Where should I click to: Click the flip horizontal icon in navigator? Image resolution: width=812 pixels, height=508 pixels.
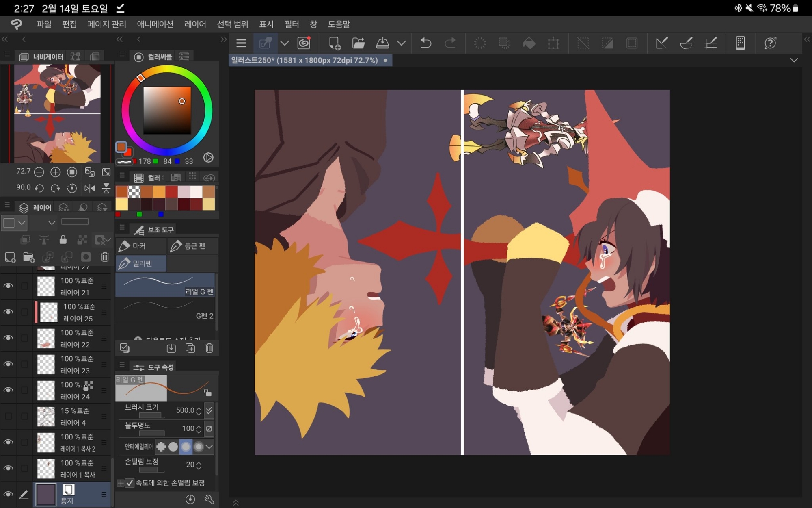point(89,188)
